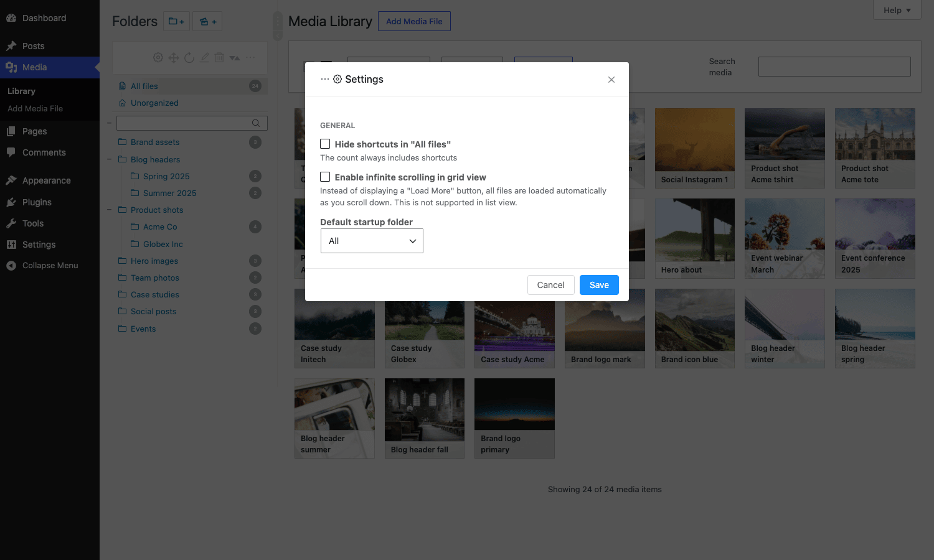Click the new collection button beside Folders
This screenshot has width=934, height=560.
coord(207,21)
